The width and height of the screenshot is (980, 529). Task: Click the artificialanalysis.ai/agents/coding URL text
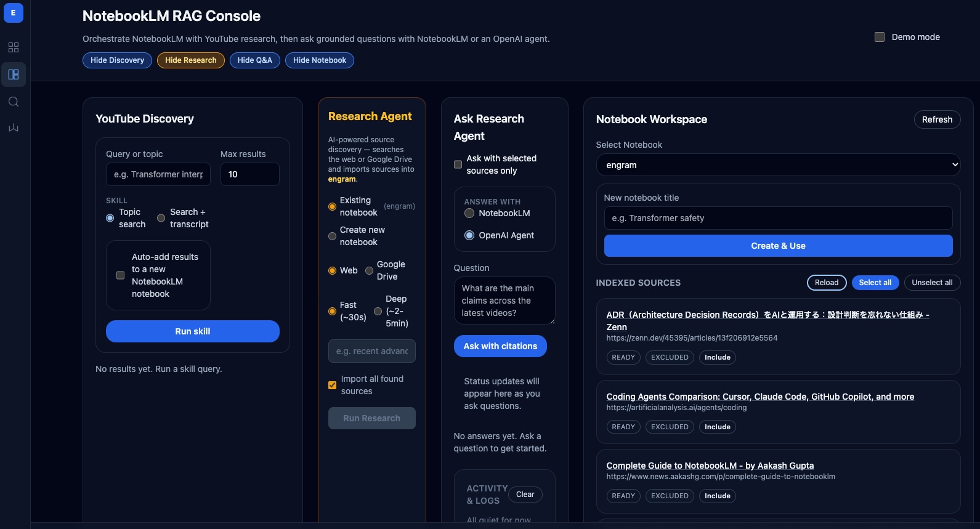(676, 408)
